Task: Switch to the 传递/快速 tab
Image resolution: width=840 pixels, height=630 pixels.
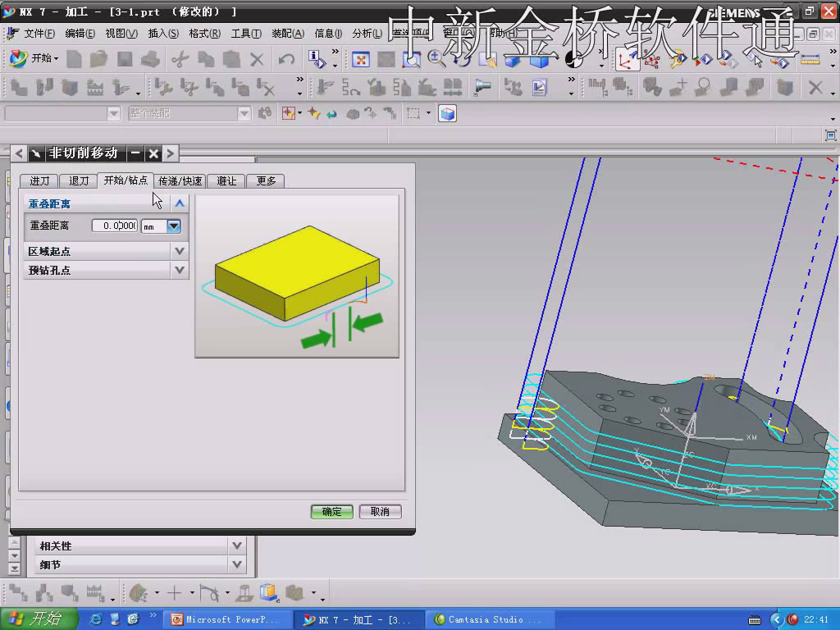Action: pos(180,181)
